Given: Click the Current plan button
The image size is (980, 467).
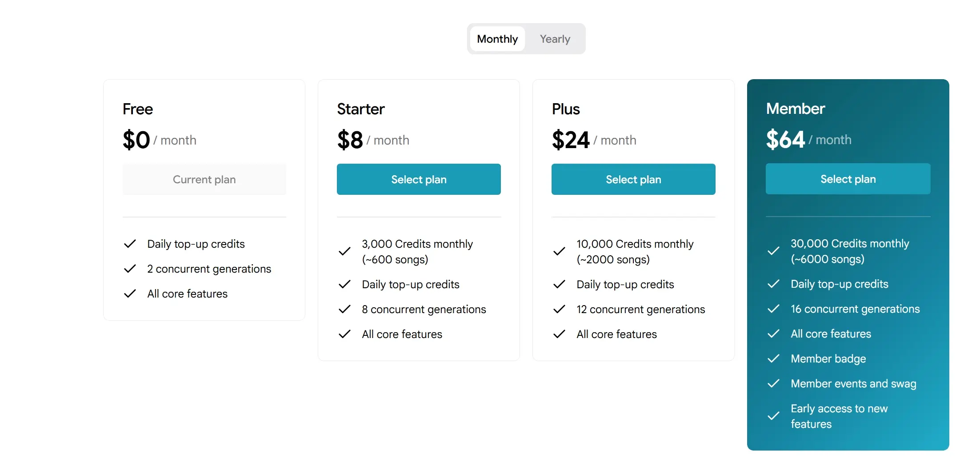Looking at the screenshot, I should pos(204,179).
